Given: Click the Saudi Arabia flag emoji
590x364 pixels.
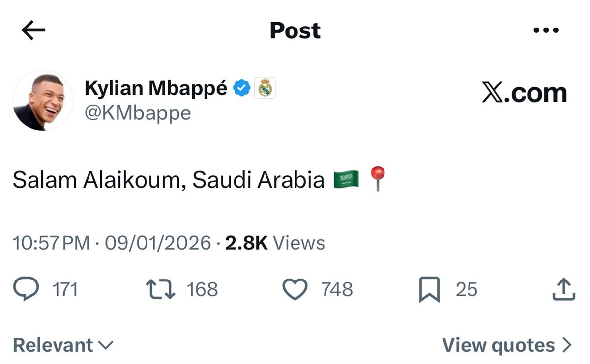Looking at the screenshot, I should tap(346, 180).
